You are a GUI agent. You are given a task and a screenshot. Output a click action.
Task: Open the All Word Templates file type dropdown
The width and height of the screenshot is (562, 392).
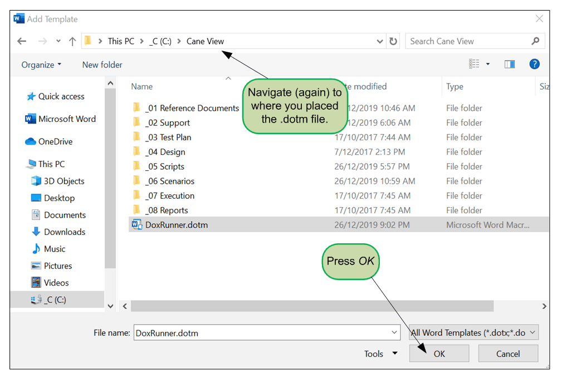[473, 332]
